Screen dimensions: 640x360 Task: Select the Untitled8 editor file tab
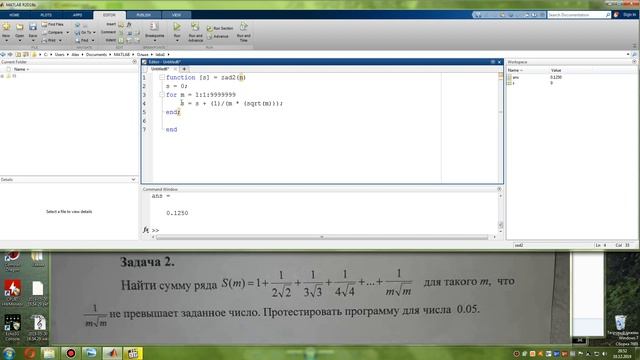coord(160,69)
